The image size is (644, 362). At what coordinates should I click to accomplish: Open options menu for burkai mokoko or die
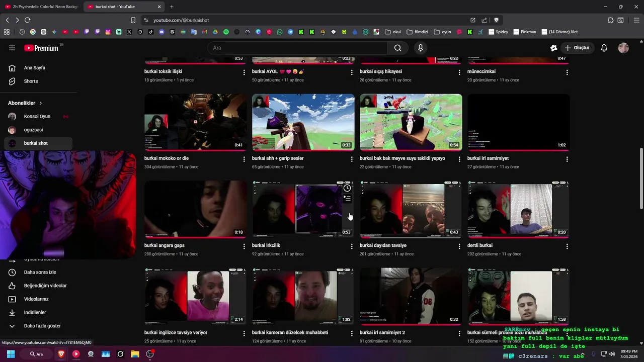(x=244, y=159)
